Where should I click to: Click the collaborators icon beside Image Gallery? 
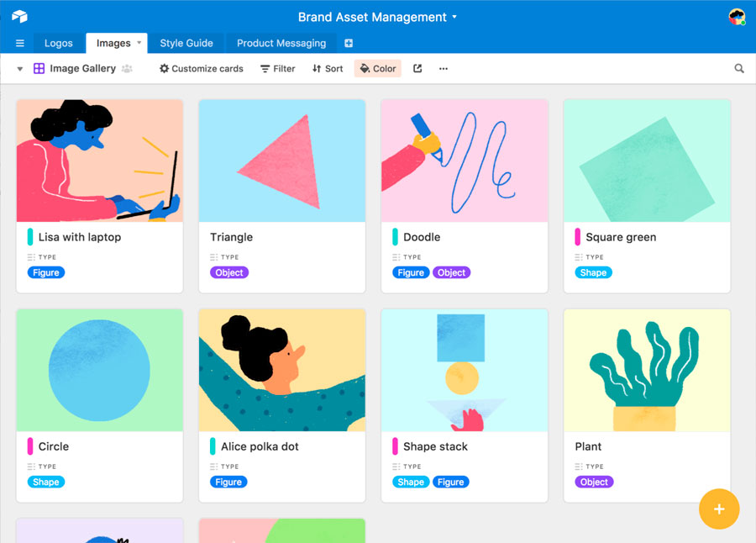tap(127, 69)
